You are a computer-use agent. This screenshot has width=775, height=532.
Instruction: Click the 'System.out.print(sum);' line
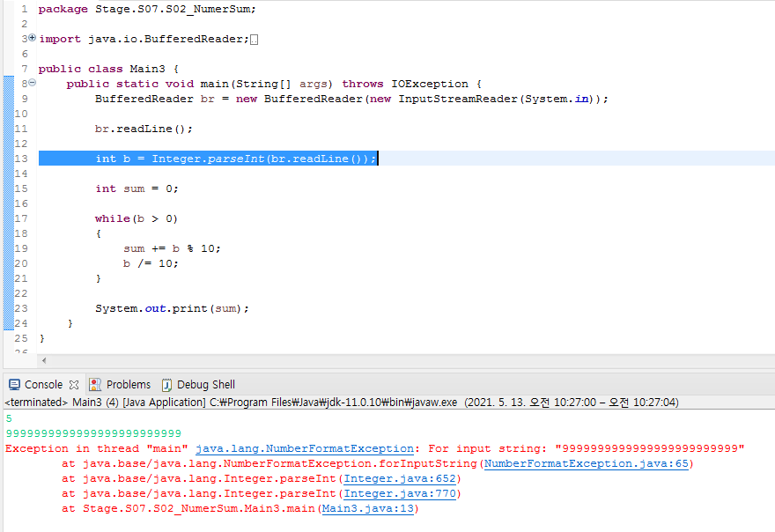pos(172,308)
